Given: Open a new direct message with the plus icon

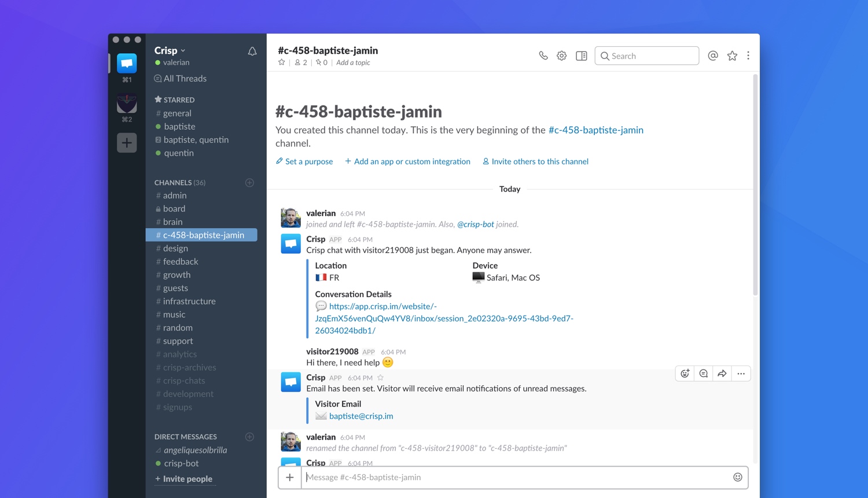Looking at the screenshot, I should tap(249, 437).
